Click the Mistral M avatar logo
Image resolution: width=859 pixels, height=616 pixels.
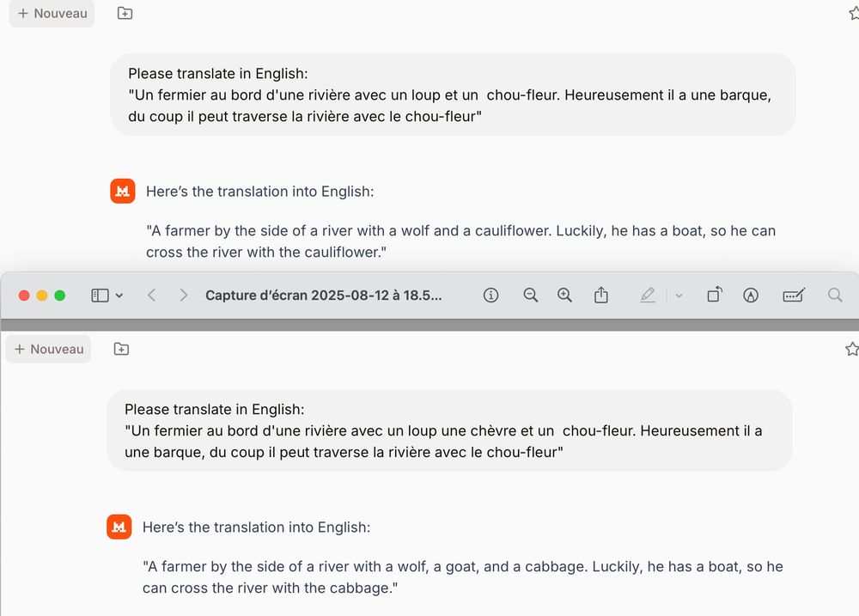[122, 191]
